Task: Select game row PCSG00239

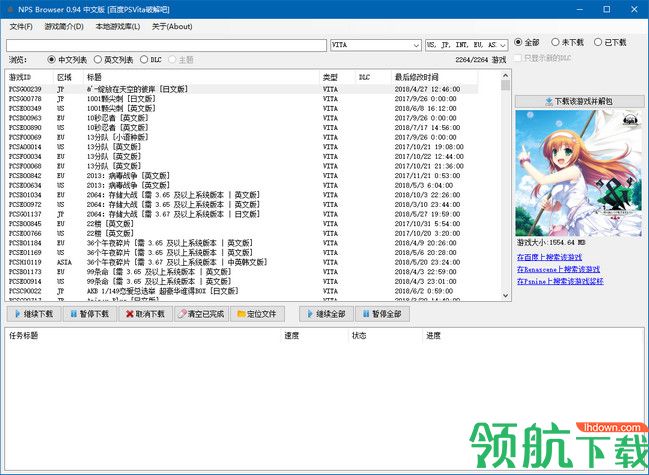Action: (x=242, y=89)
